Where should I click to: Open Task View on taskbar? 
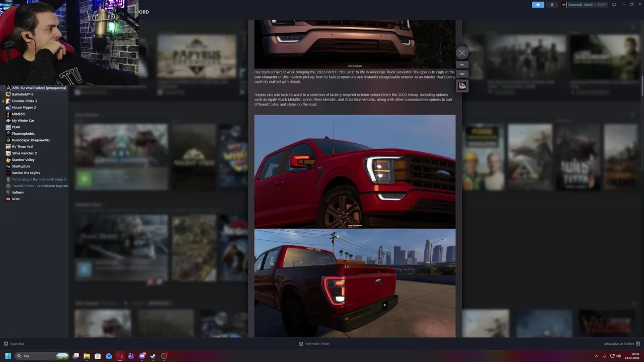point(76,356)
